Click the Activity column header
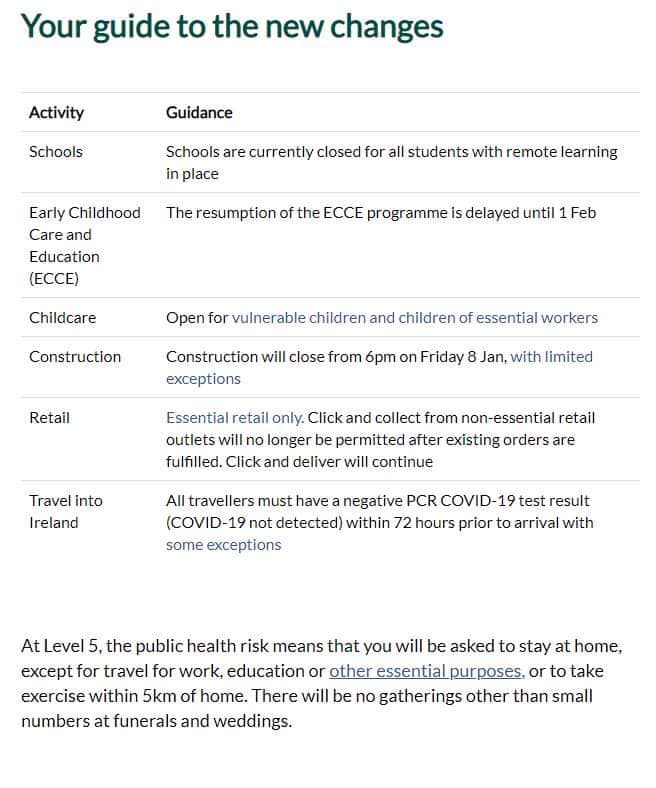This screenshot has width=656, height=788. (x=56, y=113)
